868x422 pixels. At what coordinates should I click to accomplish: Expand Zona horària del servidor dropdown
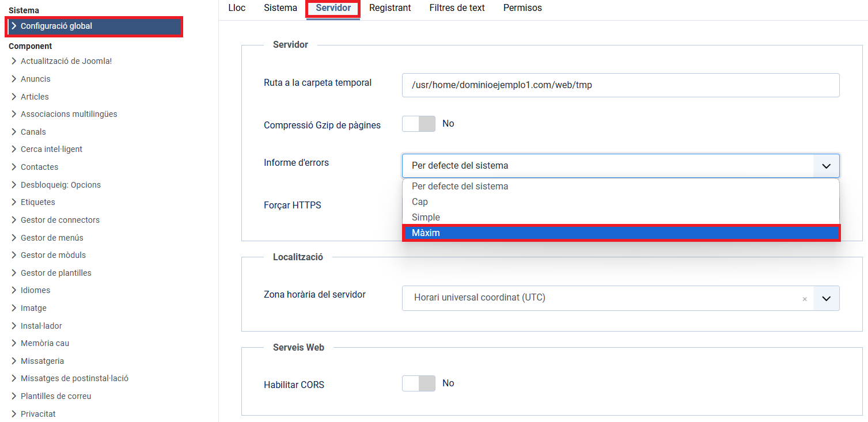[x=826, y=298]
